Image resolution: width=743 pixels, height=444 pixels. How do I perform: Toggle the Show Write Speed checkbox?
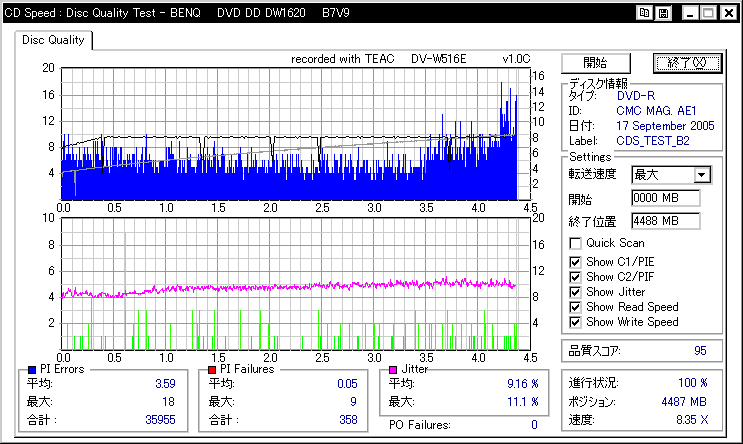(x=575, y=322)
